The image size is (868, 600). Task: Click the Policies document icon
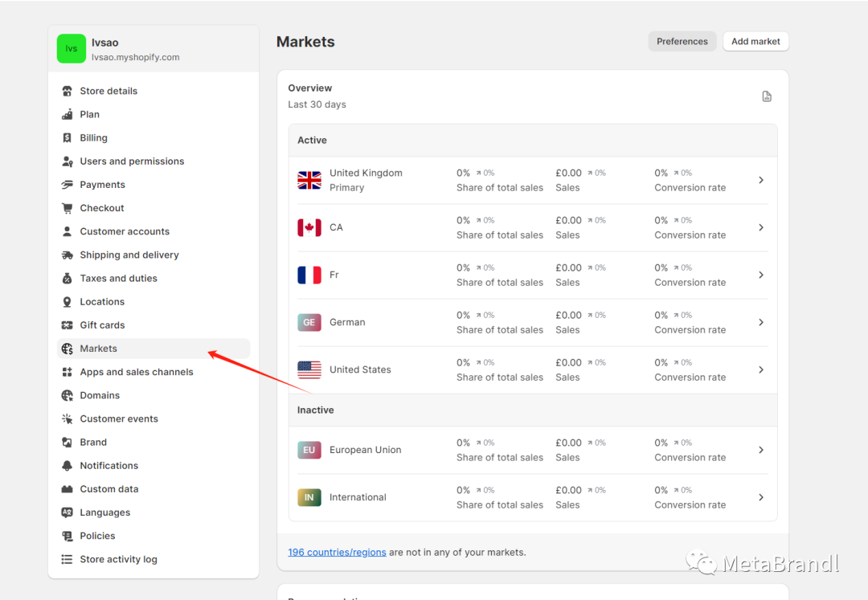[67, 536]
